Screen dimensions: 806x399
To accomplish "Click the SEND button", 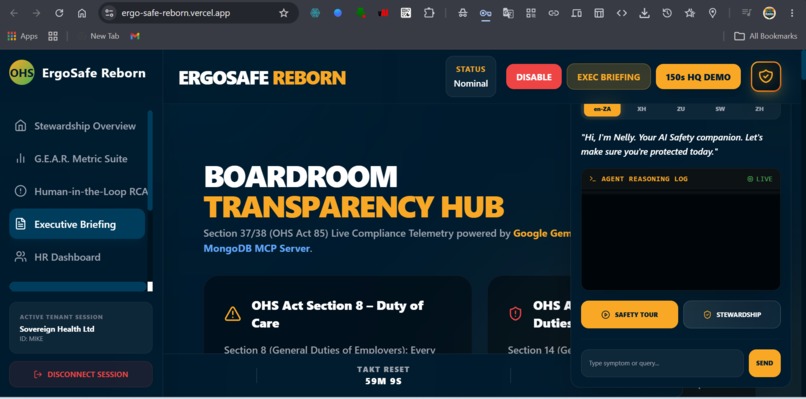I will click(x=764, y=363).
